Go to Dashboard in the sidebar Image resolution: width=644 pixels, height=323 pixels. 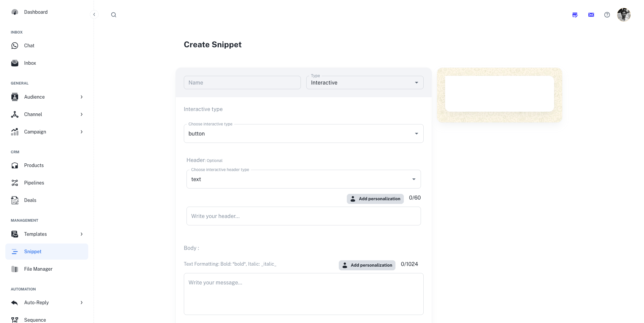coord(36,12)
